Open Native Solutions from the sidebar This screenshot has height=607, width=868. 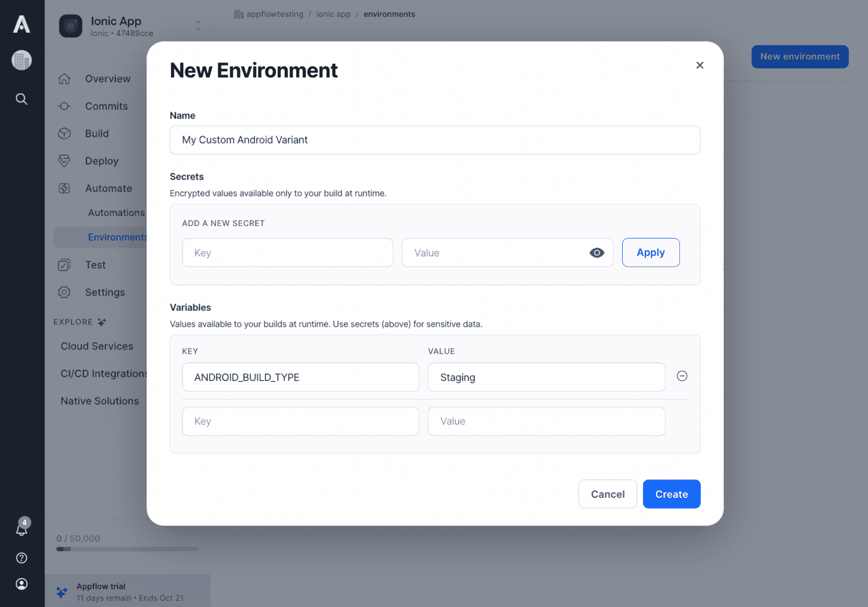click(x=99, y=401)
